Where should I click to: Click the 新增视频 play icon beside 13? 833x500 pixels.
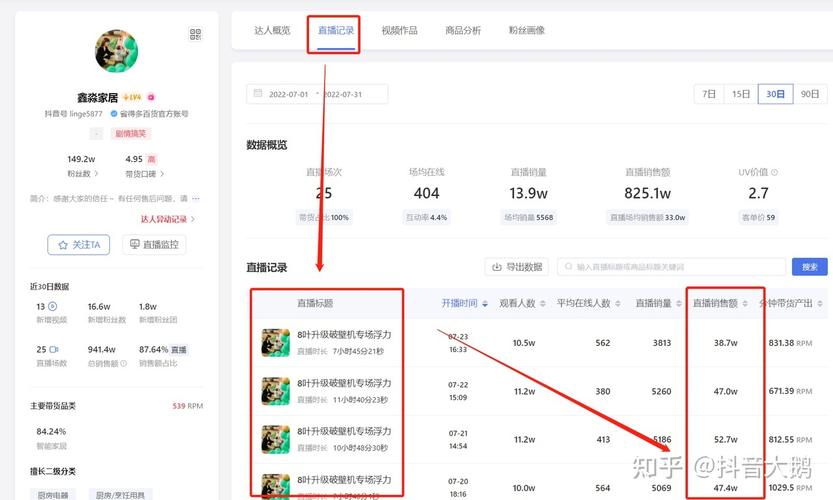click(53, 307)
